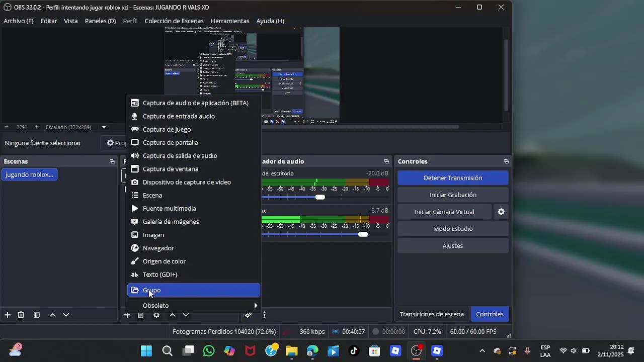Click the OBS preview thumbnail
The image size is (644, 362).
coord(252,75)
